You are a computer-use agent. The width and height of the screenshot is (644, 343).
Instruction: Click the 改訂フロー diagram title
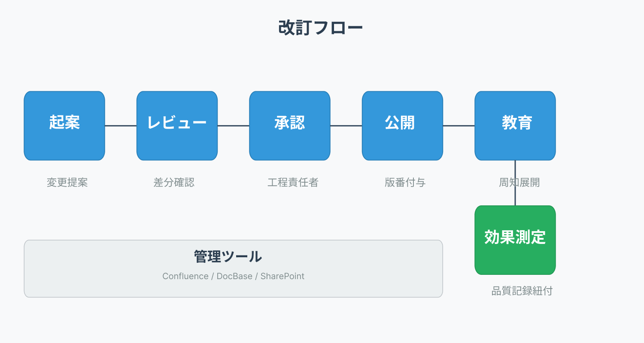point(321,28)
